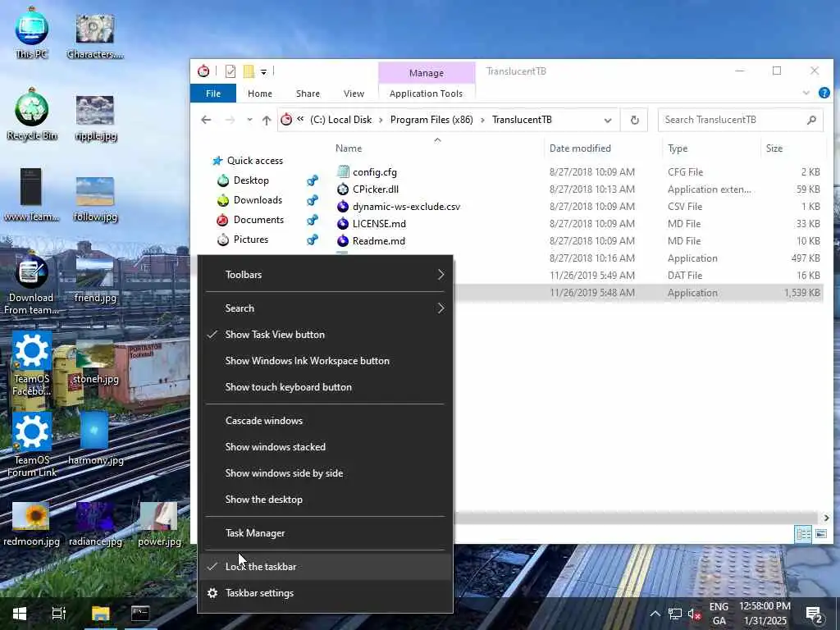Toggle Show Windows Ink Workspace button
The height and width of the screenshot is (630, 840).
coord(325,361)
